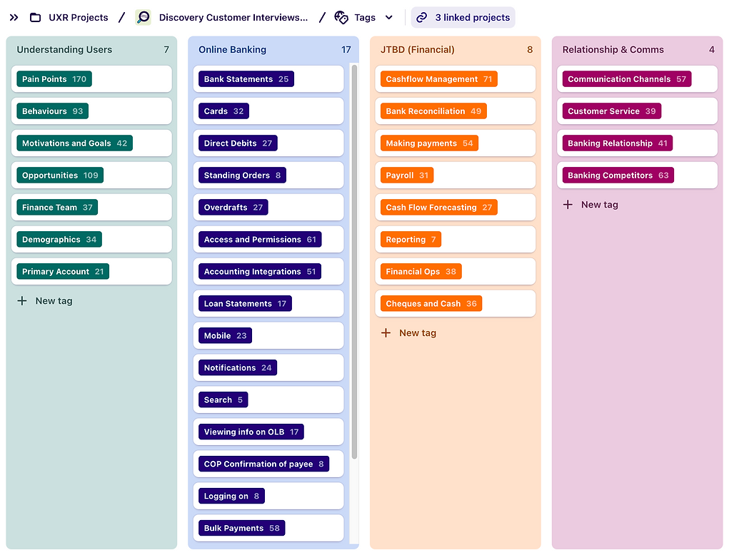Click plus icon in Relationship & Comms column
729x560 pixels.
click(x=568, y=205)
